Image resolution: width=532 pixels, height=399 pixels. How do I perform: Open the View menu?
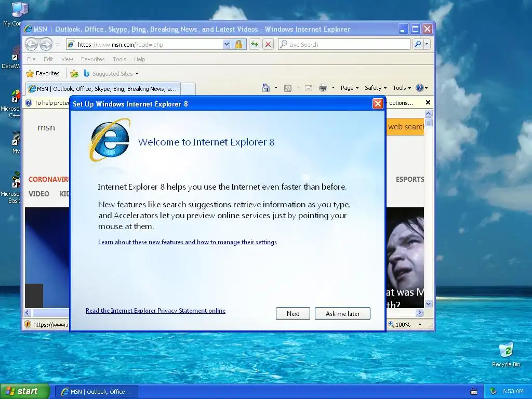[x=67, y=59]
